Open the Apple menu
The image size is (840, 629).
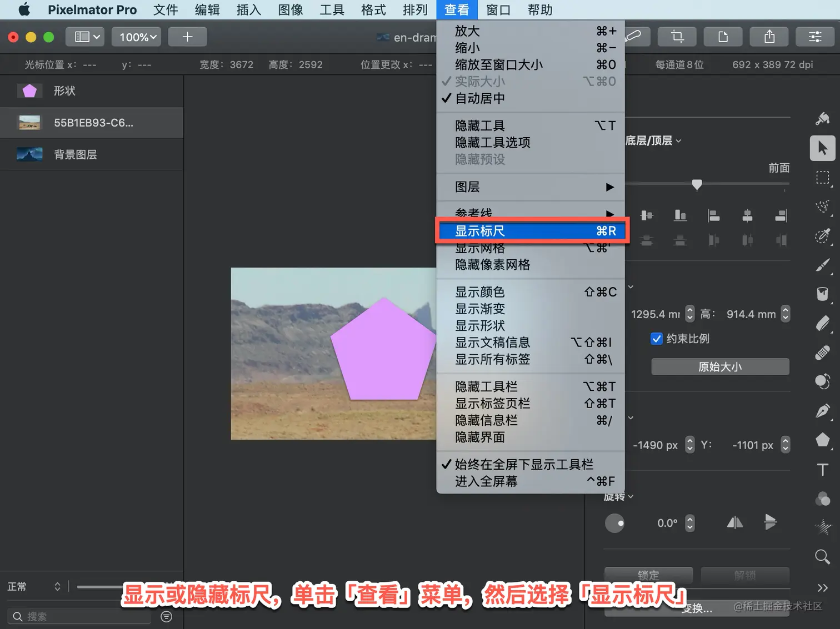click(24, 10)
